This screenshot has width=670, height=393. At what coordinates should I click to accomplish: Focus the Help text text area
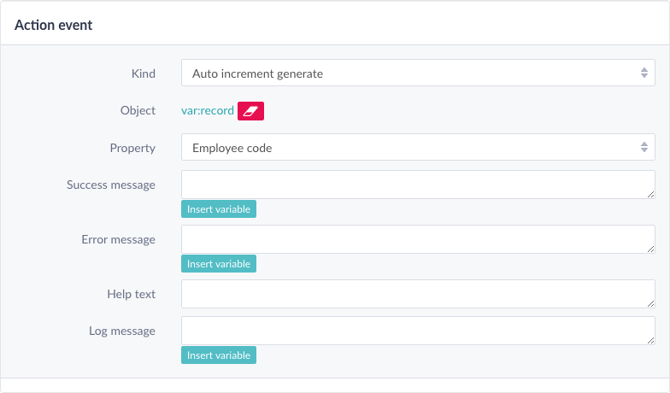[x=418, y=294]
